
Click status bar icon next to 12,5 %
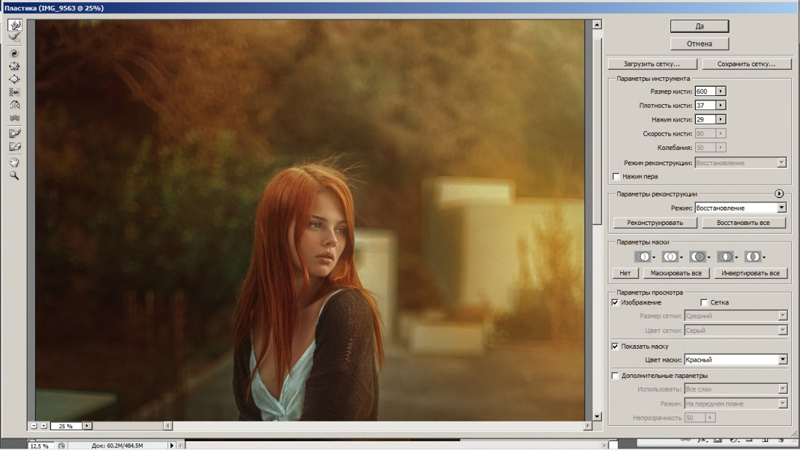click(62, 446)
